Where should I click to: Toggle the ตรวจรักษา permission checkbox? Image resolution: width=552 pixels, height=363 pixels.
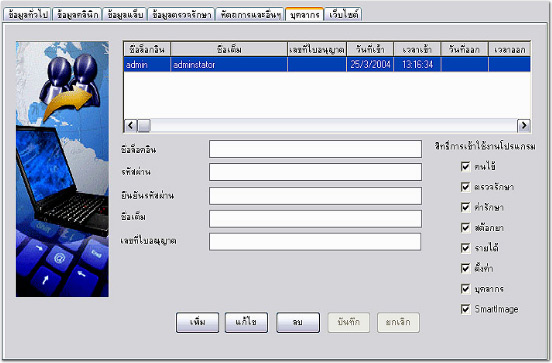(465, 187)
